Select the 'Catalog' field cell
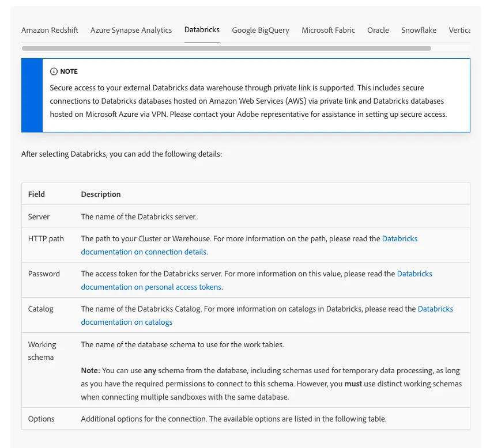 (40, 309)
